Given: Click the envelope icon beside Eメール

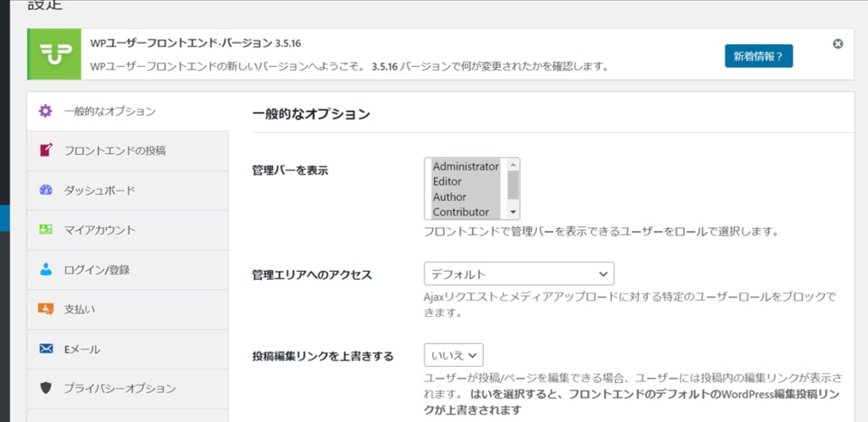Looking at the screenshot, I should click(x=46, y=349).
